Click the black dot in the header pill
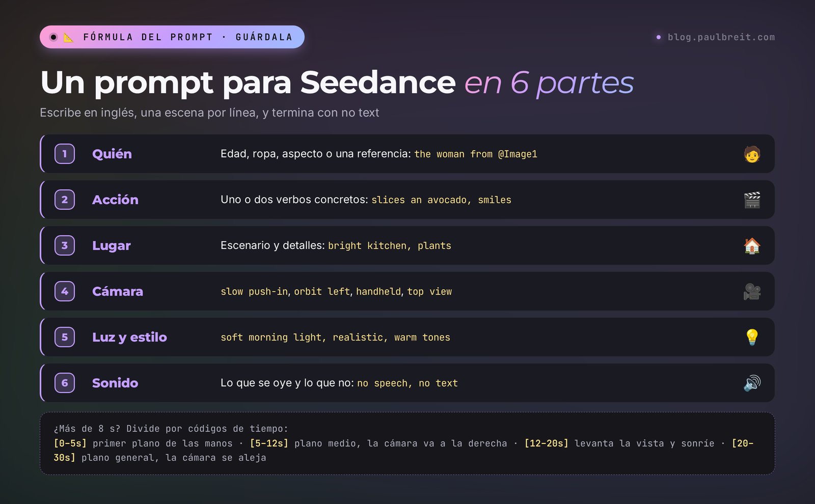This screenshot has height=504, width=815. (53, 37)
